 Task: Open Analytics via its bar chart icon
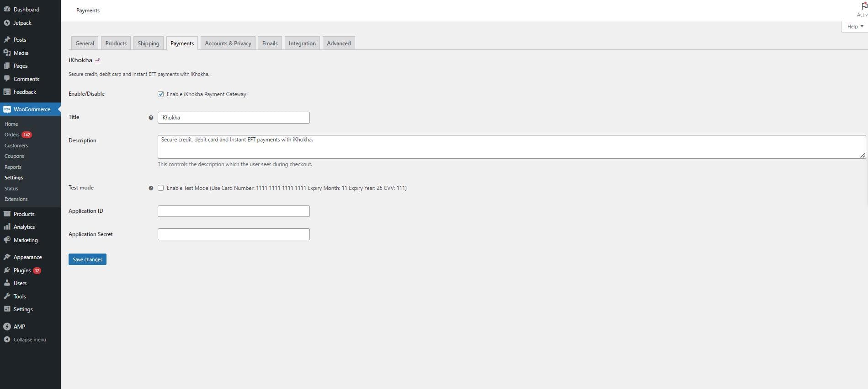[x=7, y=227]
